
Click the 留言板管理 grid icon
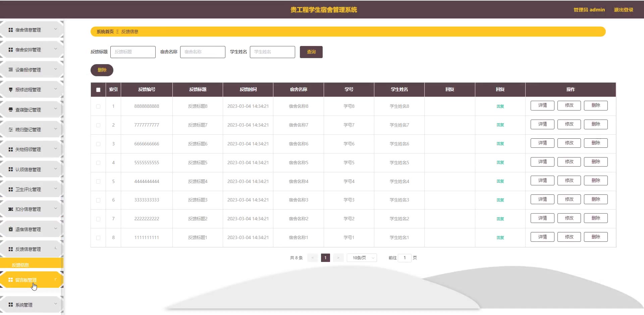click(x=11, y=280)
